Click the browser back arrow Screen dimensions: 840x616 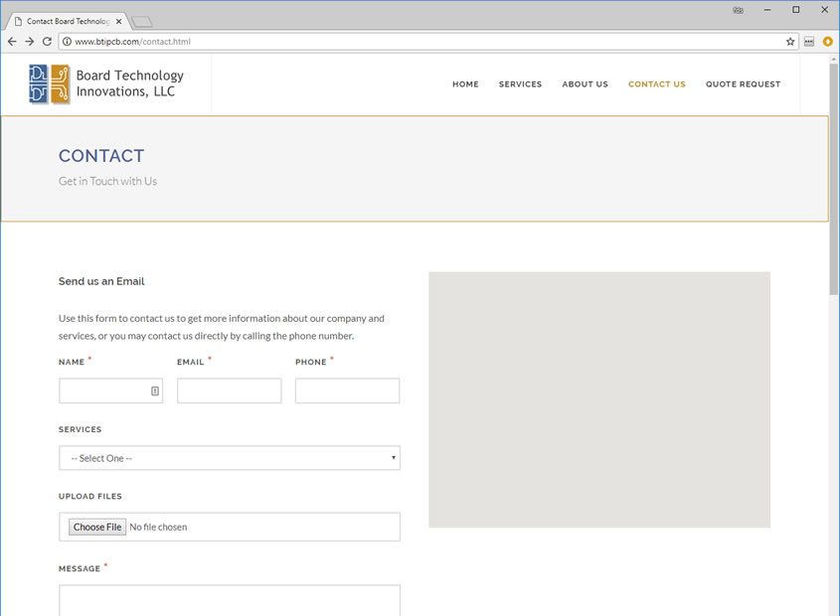(x=12, y=42)
